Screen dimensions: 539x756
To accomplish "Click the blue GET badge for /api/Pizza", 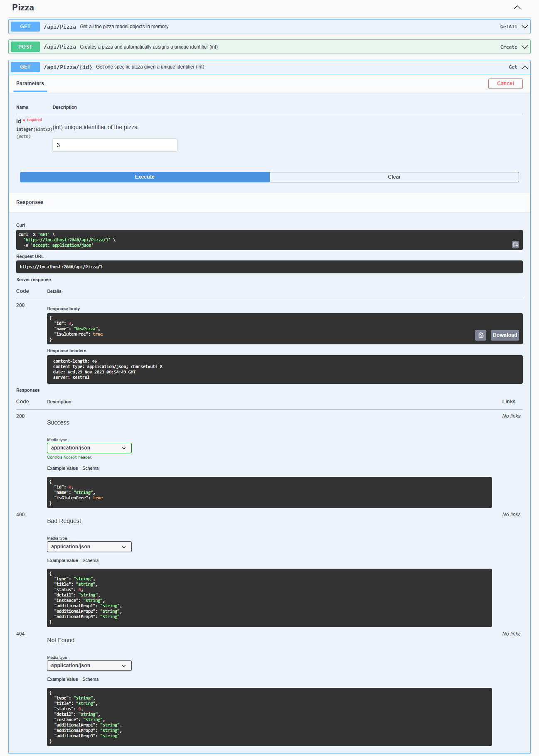I will click(x=25, y=27).
